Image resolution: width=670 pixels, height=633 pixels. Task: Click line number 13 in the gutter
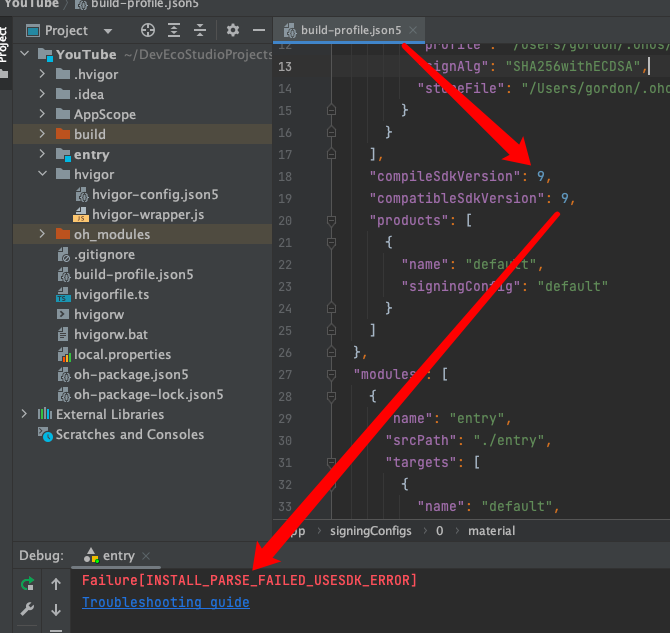point(285,67)
